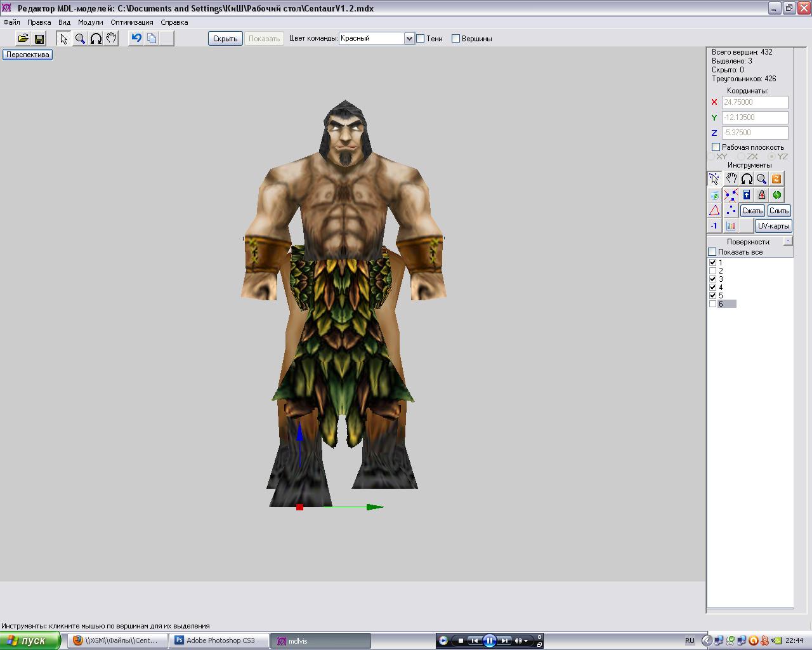This screenshot has width=812, height=650.
Task: Click the media player stop button
Action: [x=461, y=640]
